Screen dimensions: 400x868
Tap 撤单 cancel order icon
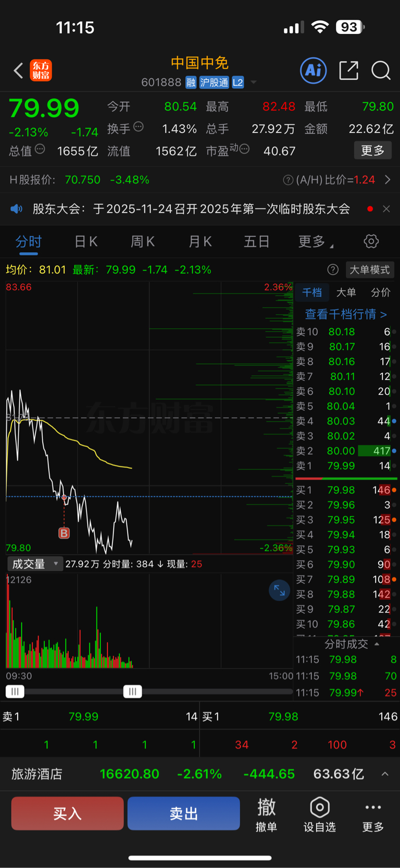[x=267, y=814]
